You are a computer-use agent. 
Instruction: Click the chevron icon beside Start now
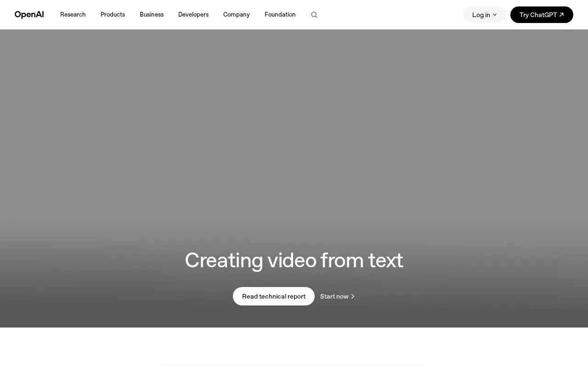pos(353,296)
